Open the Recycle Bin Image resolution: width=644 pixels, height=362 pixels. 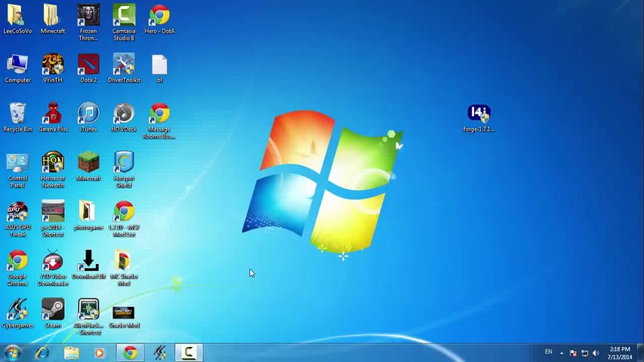click(x=17, y=118)
